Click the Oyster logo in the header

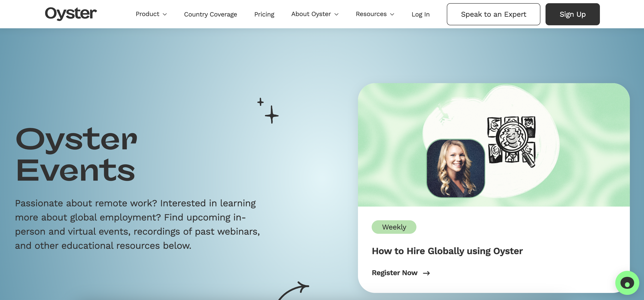(x=71, y=13)
